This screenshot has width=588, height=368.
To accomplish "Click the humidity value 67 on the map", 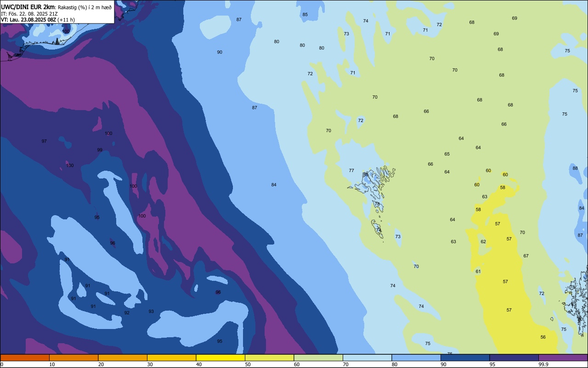I will tap(526, 256).
